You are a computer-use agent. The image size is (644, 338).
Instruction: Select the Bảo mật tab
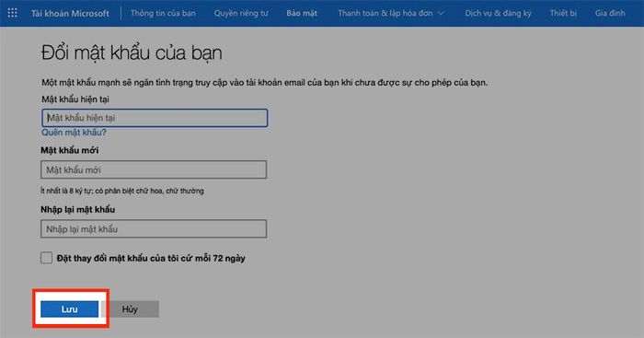coord(302,13)
